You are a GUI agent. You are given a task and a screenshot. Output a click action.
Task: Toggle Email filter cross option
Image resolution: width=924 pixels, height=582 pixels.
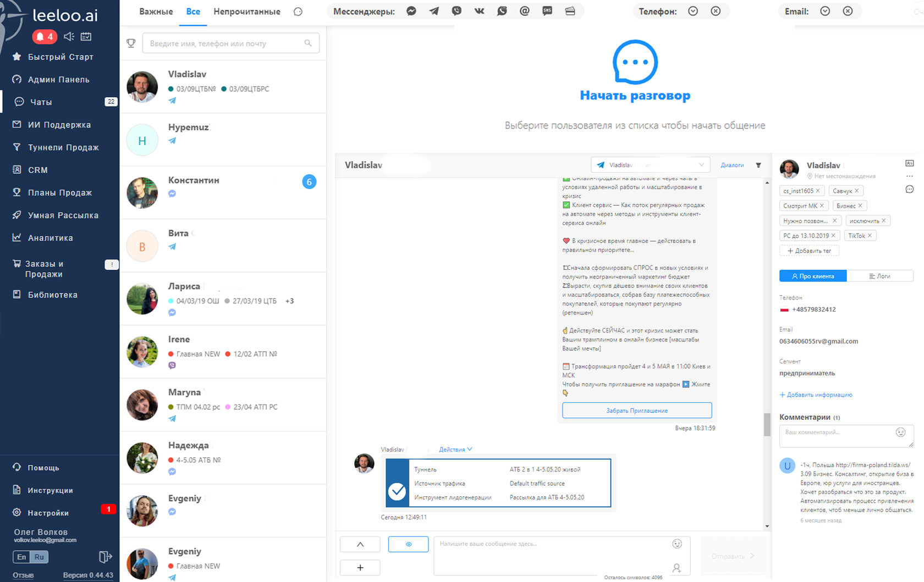pyautogui.click(x=848, y=11)
